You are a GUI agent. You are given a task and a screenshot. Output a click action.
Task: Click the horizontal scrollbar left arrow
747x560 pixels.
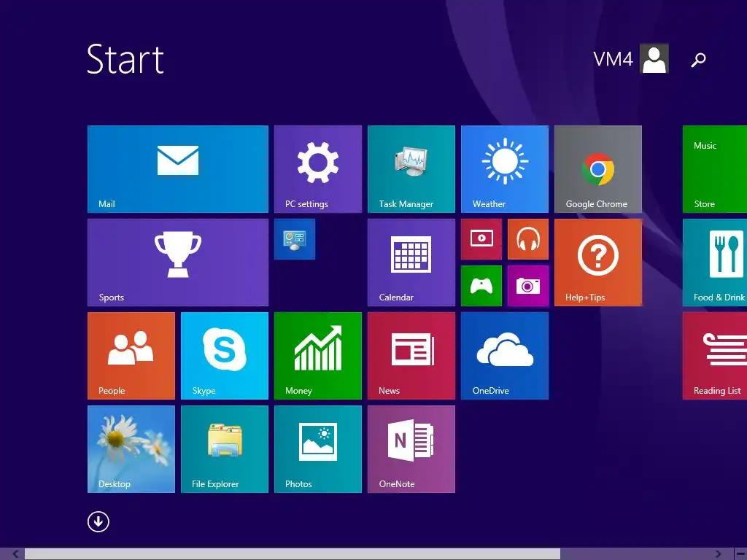click(15, 554)
